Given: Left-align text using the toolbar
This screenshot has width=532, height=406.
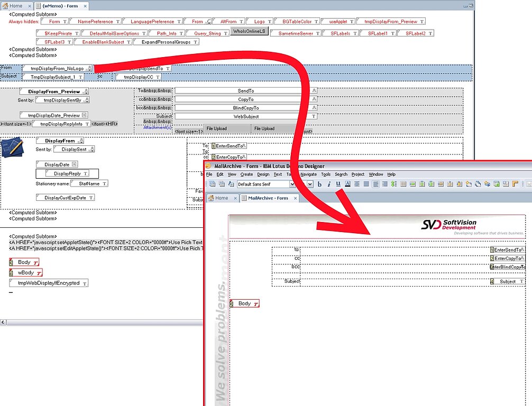Looking at the screenshot, I should [375, 184].
